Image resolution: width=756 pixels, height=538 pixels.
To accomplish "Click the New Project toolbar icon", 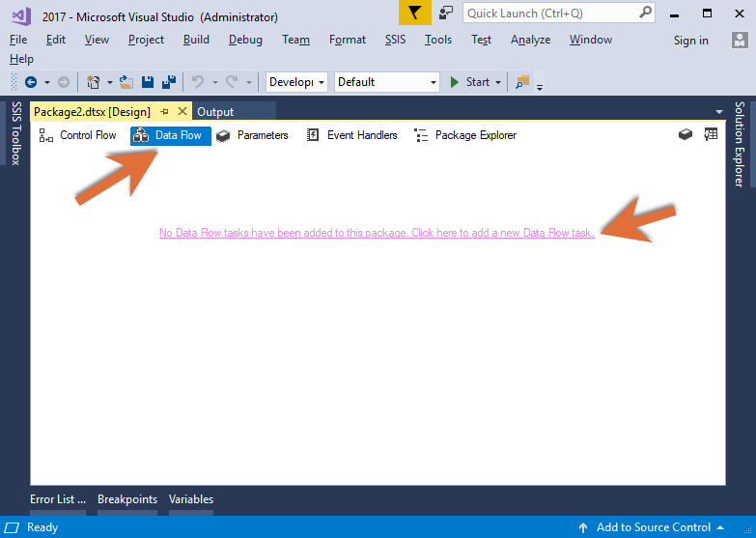I will [x=93, y=82].
